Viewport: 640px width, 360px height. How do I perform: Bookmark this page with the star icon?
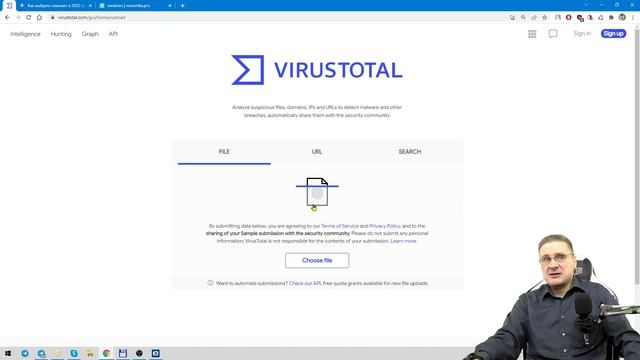pyautogui.click(x=544, y=18)
